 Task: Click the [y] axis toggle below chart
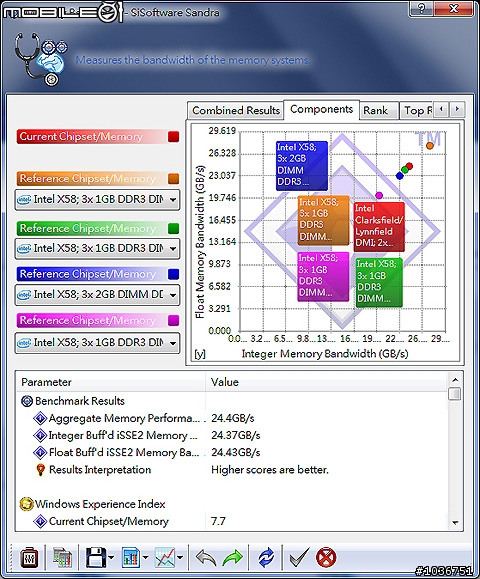point(200,354)
